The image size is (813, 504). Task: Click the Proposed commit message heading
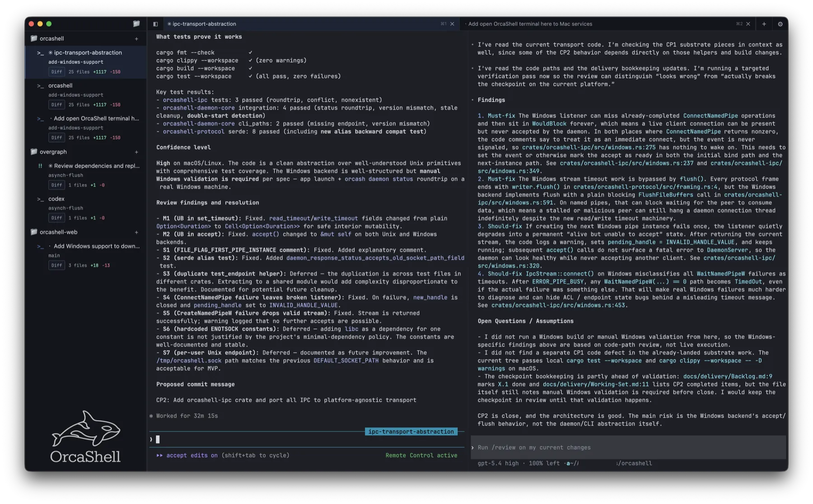(x=196, y=385)
